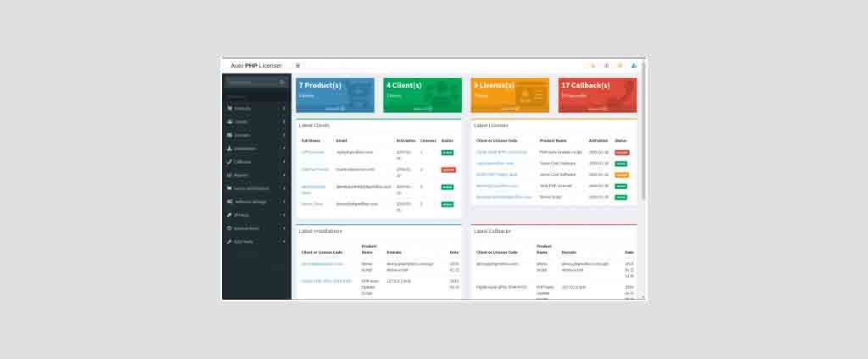Click the 7 Product(s) heading

click(x=320, y=86)
